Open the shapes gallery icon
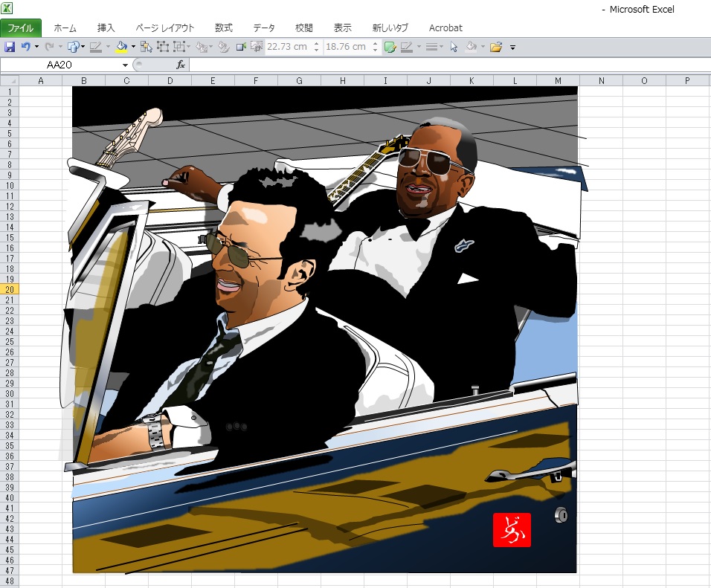 (73, 47)
